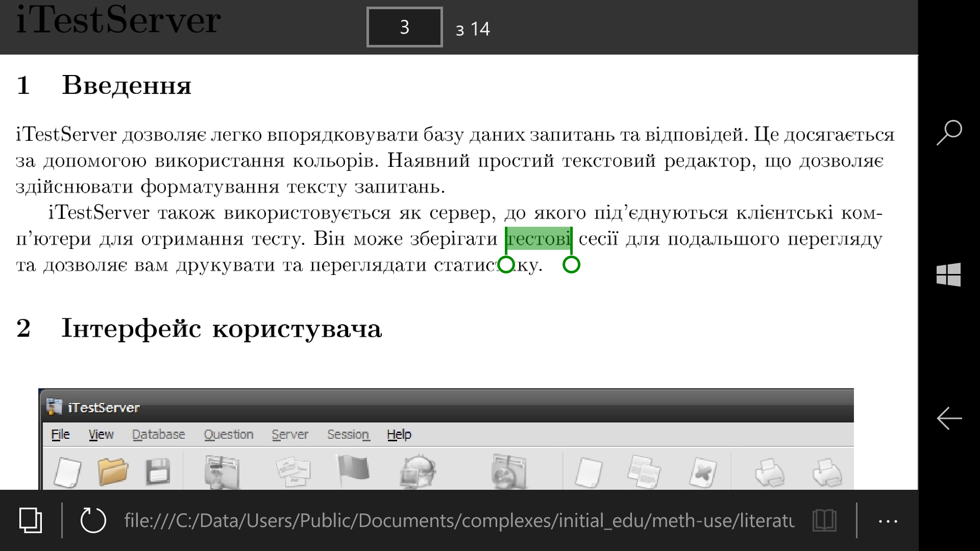Click the greyed flag icon in the screenshot
The height and width of the screenshot is (551, 980).
(x=353, y=469)
